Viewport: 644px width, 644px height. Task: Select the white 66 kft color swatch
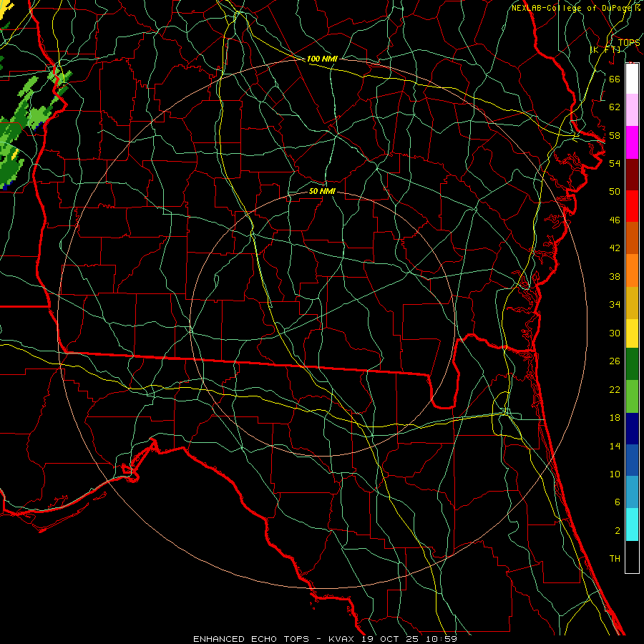coord(632,79)
